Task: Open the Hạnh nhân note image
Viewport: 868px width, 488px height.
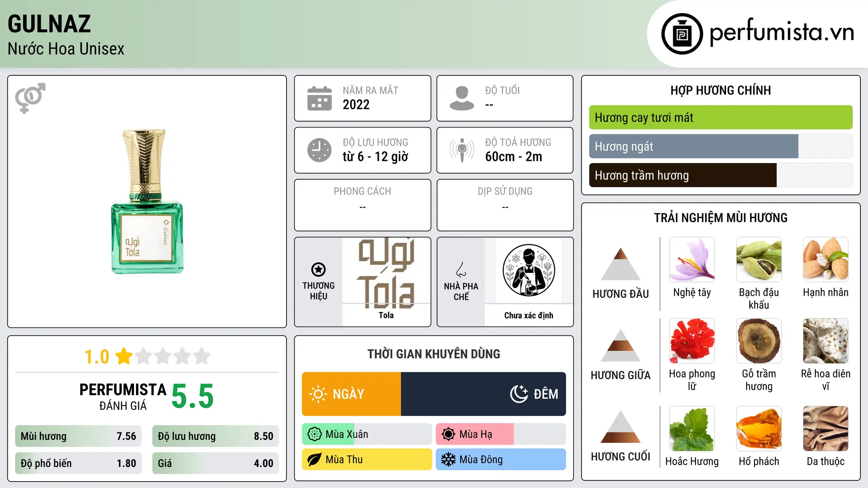Action: (826, 260)
